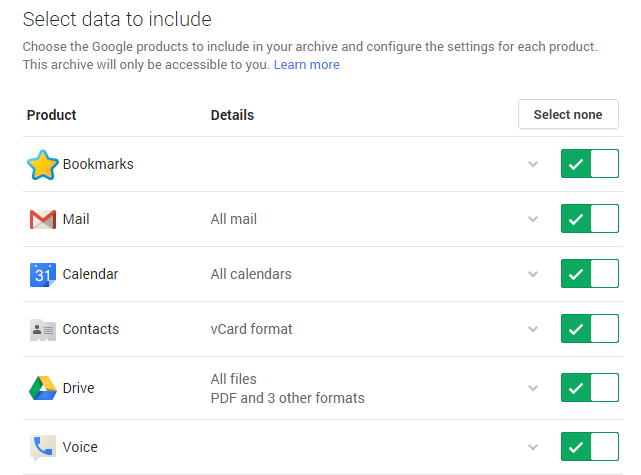Click PDF and 3 other formats text
The height and width of the screenshot is (475, 641).
pyautogui.click(x=287, y=398)
